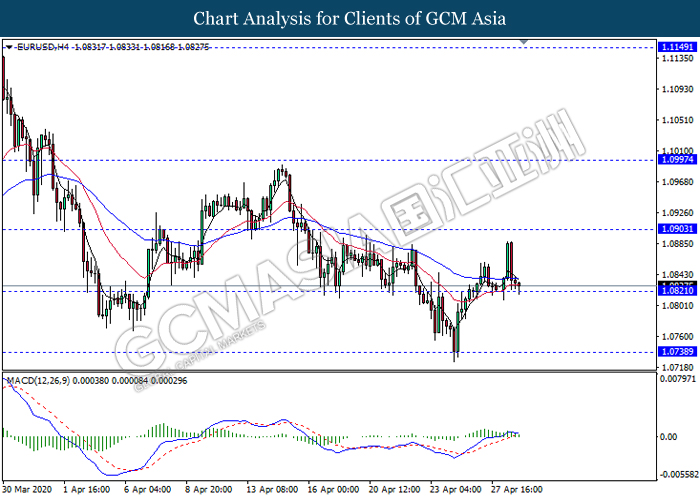Click the 6 Apr 04:00 time label
700x500 pixels.
(147, 489)
